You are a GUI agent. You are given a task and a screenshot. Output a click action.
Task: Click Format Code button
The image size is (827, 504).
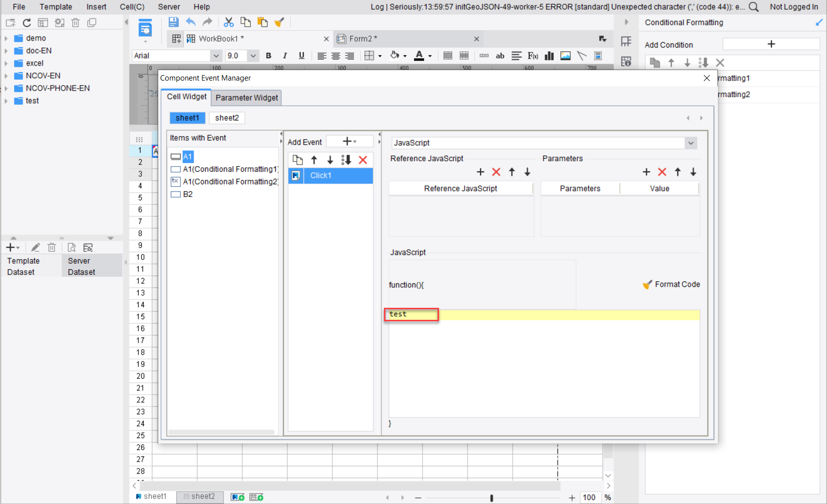pos(671,284)
